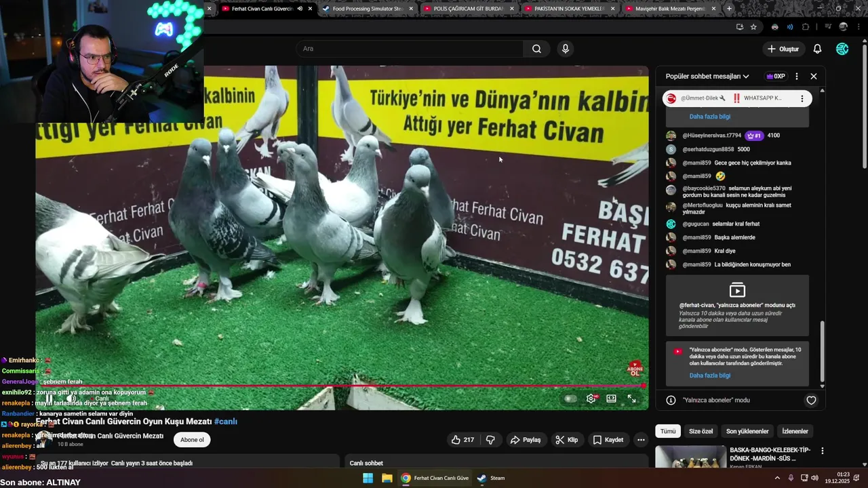868x488 pixels.
Task: Open a new browser tab
Action: pyautogui.click(x=729, y=9)
